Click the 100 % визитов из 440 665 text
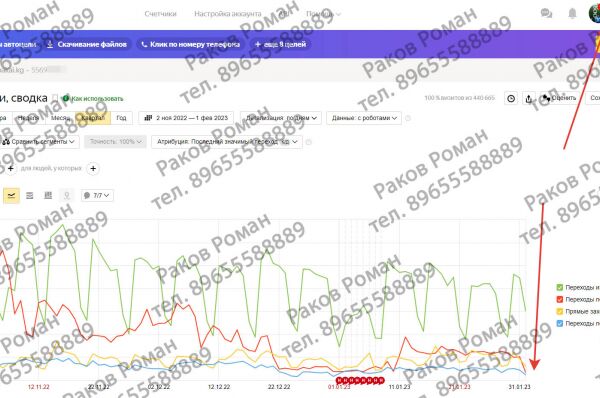600x398 pixels. (460, 98)
